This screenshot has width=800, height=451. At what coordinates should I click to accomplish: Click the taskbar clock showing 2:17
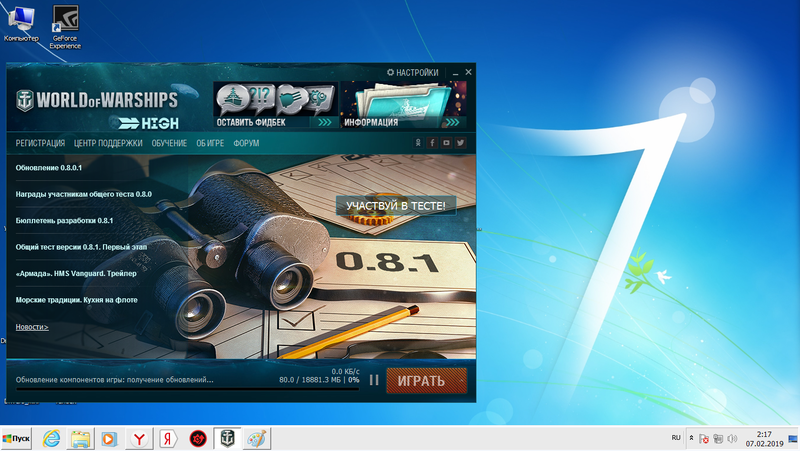(x=764, y=439)
